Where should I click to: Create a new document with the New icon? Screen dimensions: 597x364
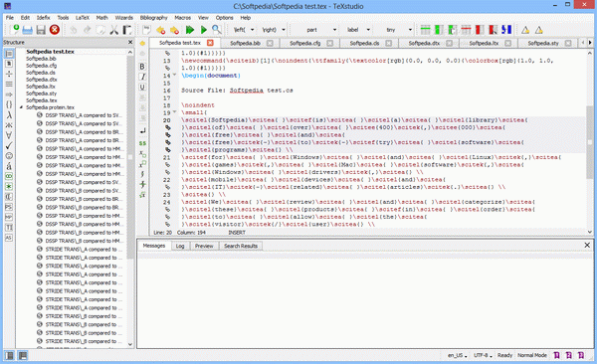click(x=15, y=29)
